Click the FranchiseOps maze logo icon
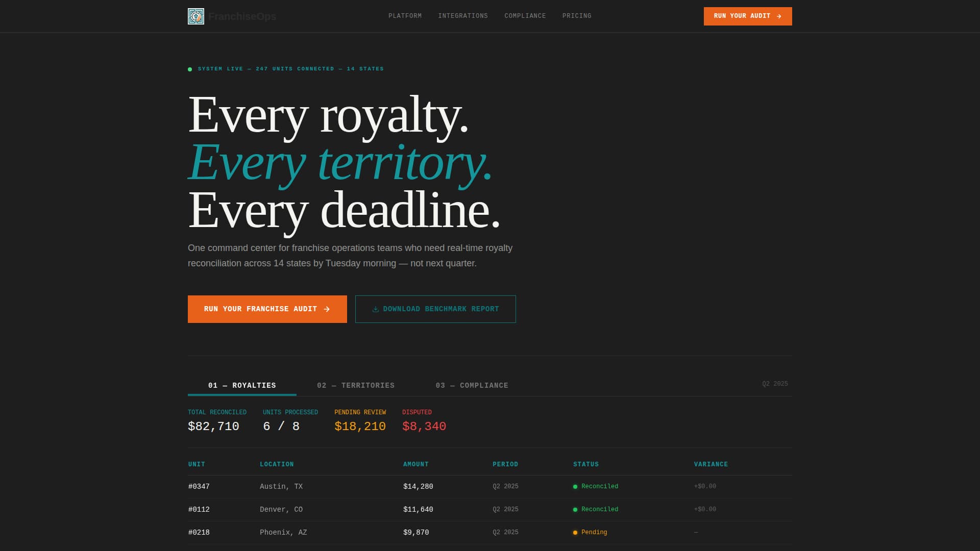The image size is (980, 551). click(196, 16)
